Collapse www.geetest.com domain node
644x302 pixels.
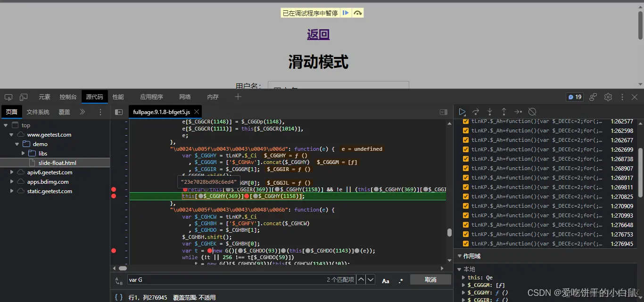click(x=11, y=135)
